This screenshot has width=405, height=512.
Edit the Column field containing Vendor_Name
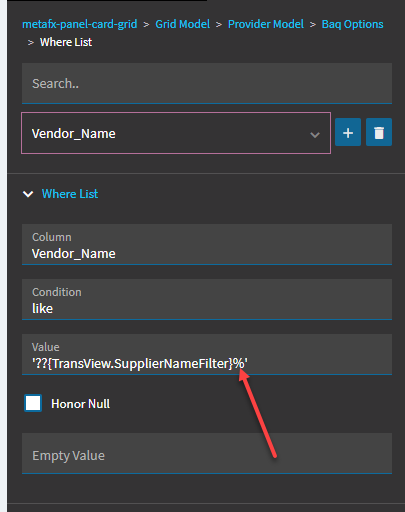coord(207,244)
